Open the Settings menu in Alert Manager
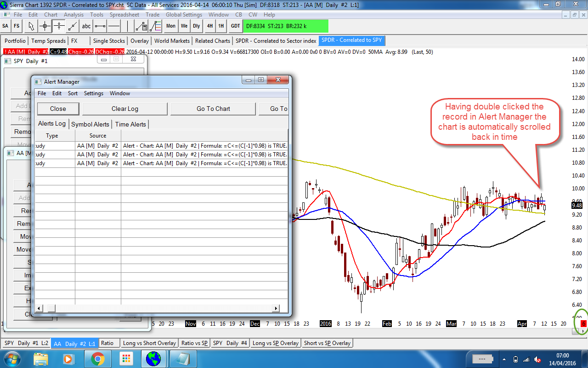Viewport: 588px width, 368px height. 94,93
